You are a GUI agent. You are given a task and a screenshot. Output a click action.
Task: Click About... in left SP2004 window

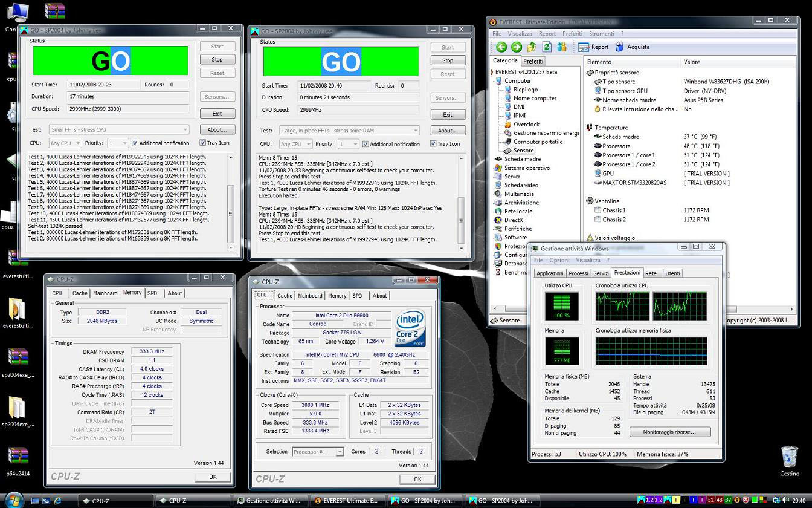click(217, 129)
